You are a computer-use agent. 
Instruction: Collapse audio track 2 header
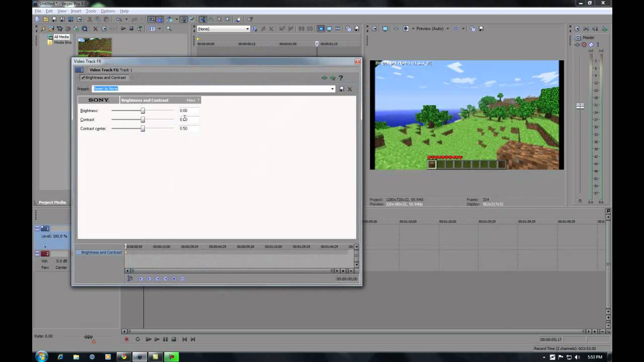[x=37, y=253]
